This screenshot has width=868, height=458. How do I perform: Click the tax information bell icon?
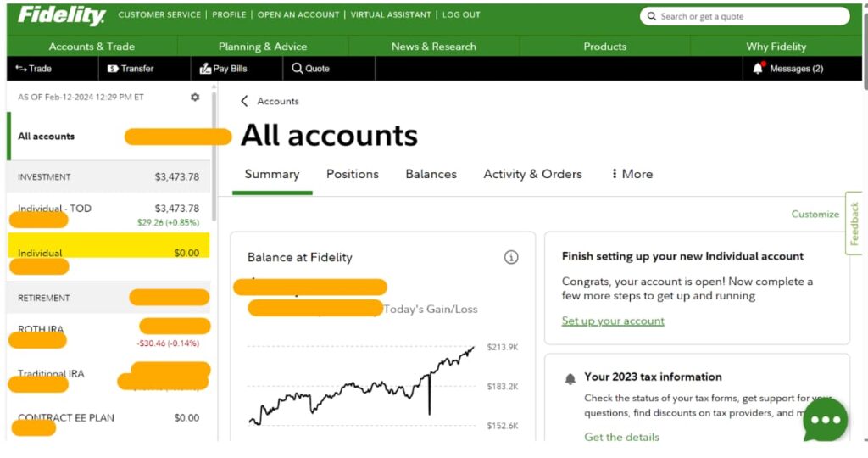coord(570,379)
